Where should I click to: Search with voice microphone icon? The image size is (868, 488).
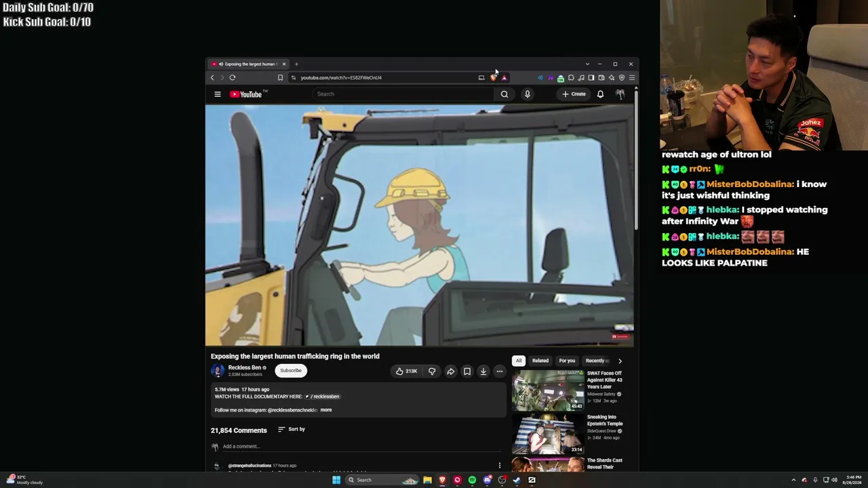tap(527, 94)
